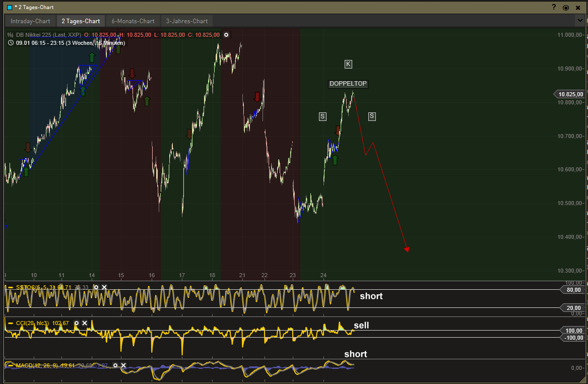588x384 pixels.
Task: Click the 10.400,00 price axis label
Action: (x=570, y=237)
